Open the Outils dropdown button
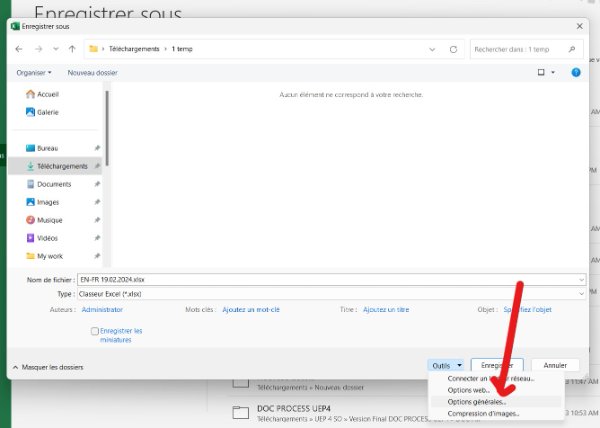 point(446,366)
